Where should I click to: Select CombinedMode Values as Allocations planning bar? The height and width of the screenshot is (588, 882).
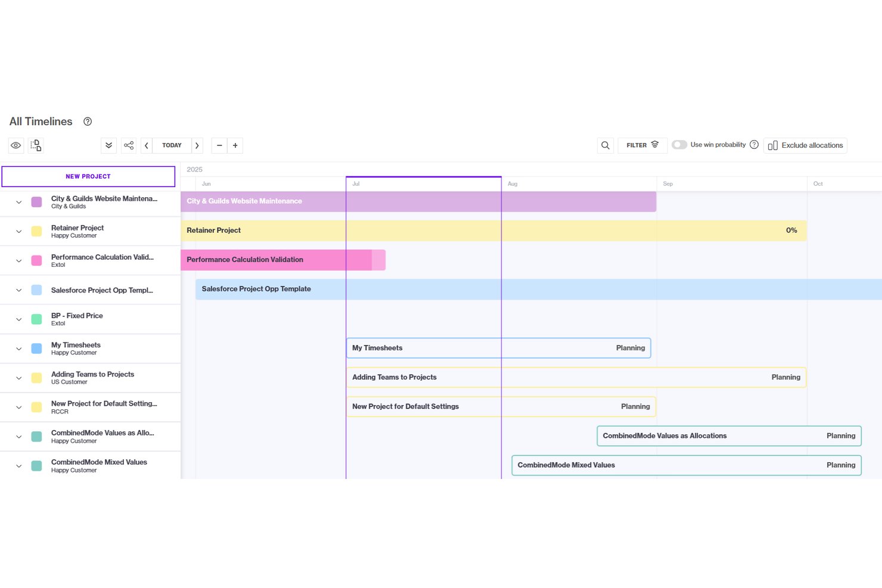pos(729,435)
